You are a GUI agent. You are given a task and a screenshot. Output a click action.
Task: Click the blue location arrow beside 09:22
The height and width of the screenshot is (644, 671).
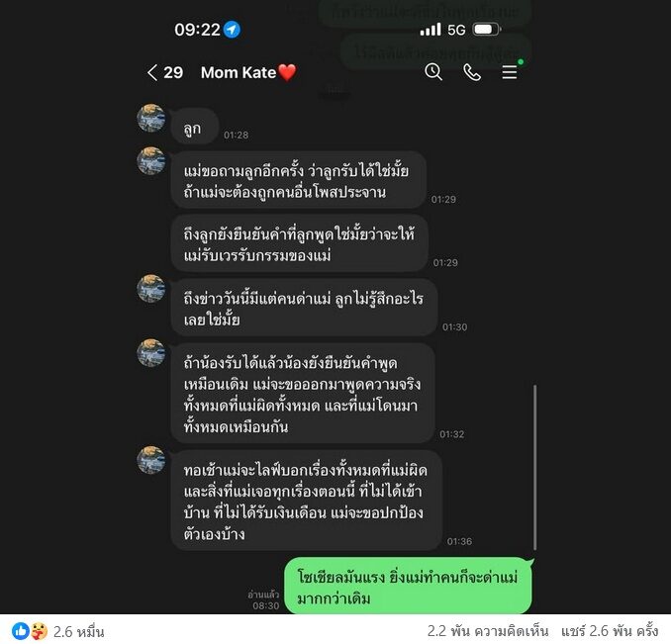(x=232, y=30)
